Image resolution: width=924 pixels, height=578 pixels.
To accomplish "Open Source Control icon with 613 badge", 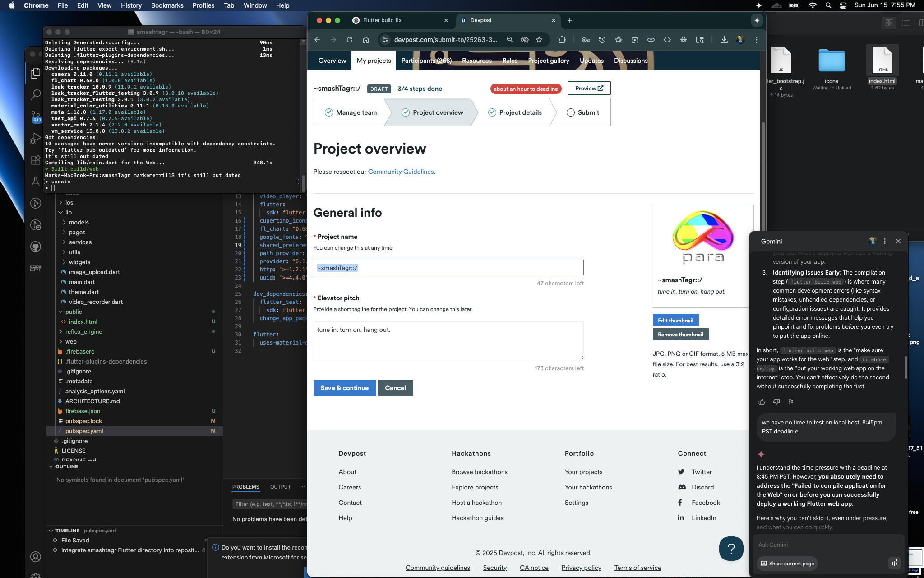I will 35,117.
